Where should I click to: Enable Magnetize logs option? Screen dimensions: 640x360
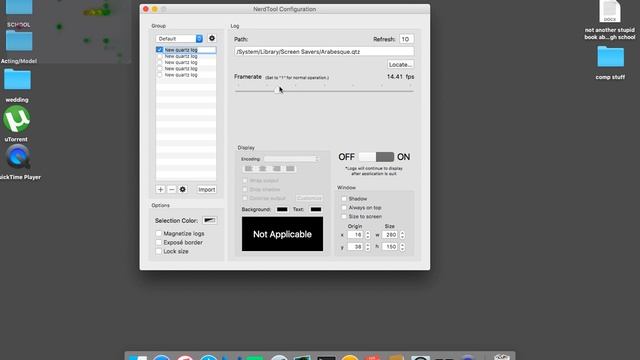pyautogui.click(x=158, y=233)
